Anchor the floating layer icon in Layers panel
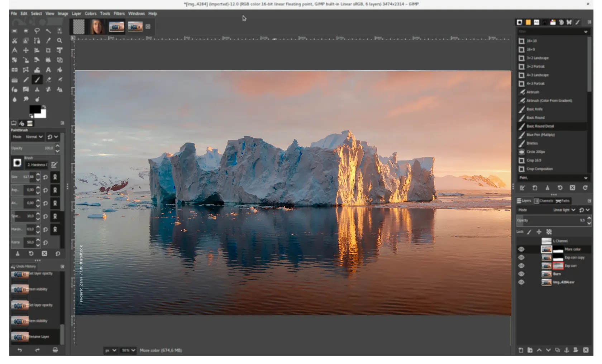Screen dimensions: 602x364 tap(567, 350)
